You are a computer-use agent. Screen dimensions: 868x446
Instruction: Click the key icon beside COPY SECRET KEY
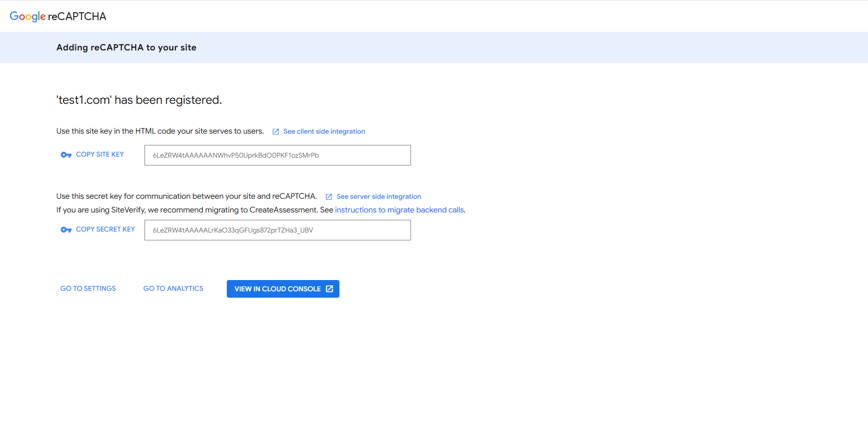point(66,230)
